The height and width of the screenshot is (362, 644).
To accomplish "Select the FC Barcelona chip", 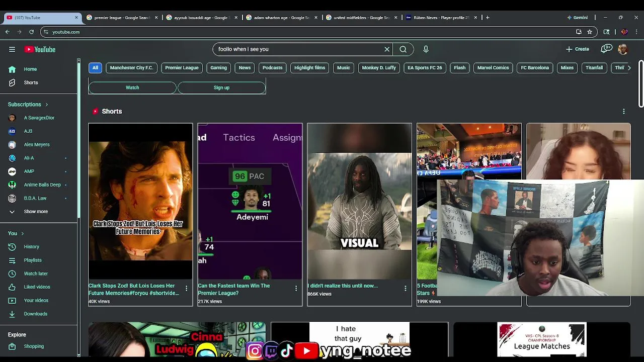I will pyautogui.click(x=535, y=68).
